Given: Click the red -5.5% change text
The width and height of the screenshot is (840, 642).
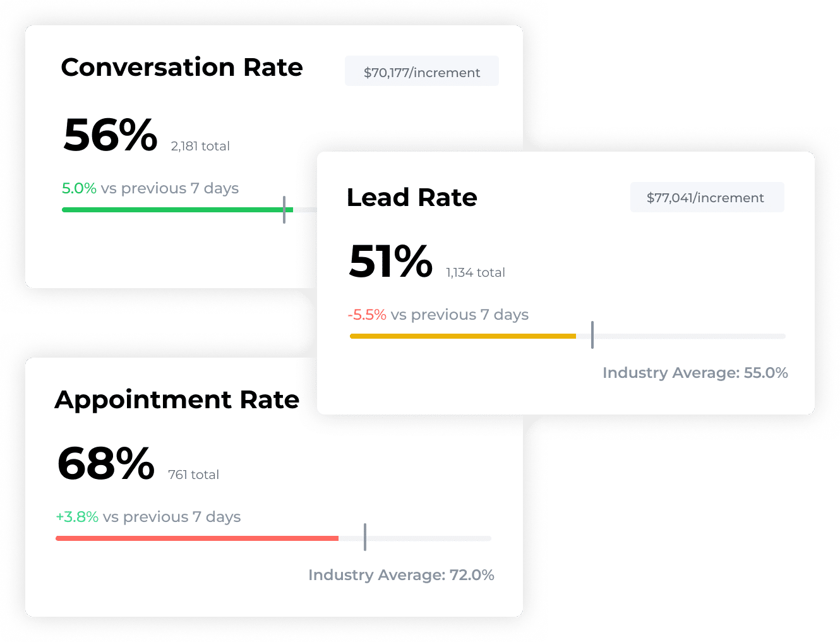Looking at the screenshot, I should coord(367,315).
